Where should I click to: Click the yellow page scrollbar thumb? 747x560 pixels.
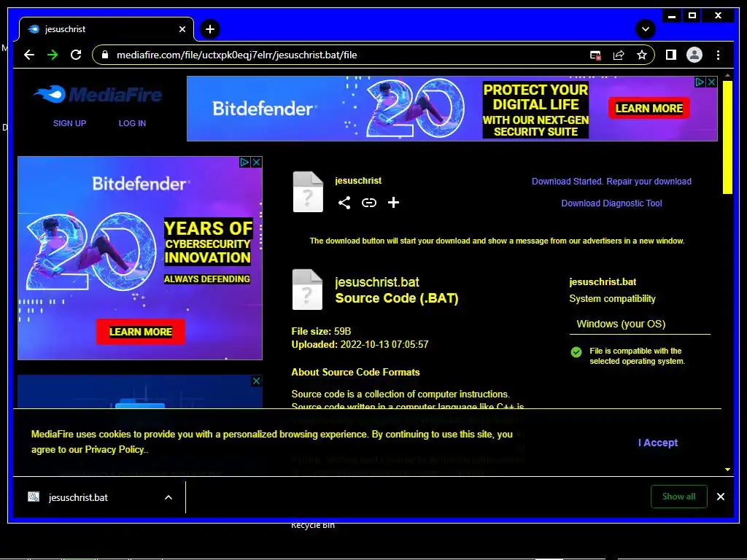(727, 137)
